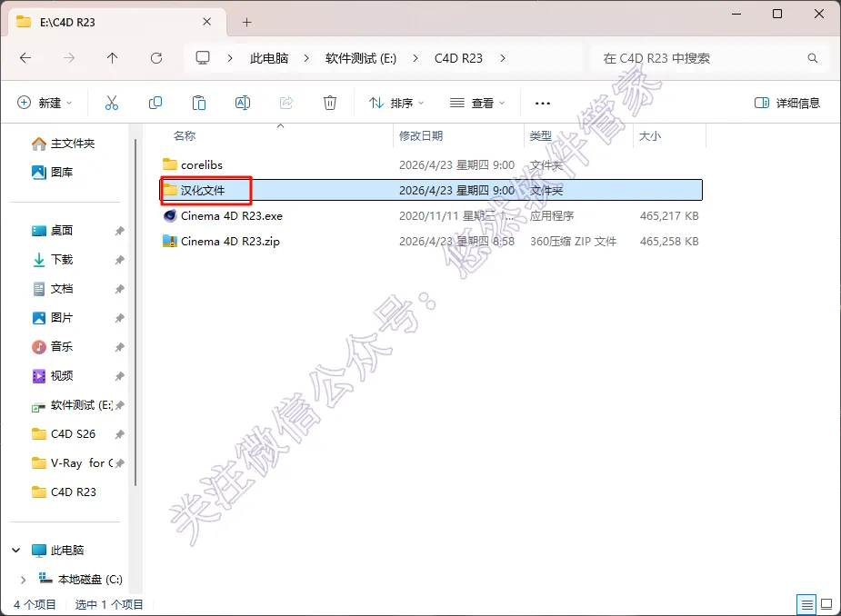
Task: Select Cinema 4D R23.exe file
Action: [432, 215]
